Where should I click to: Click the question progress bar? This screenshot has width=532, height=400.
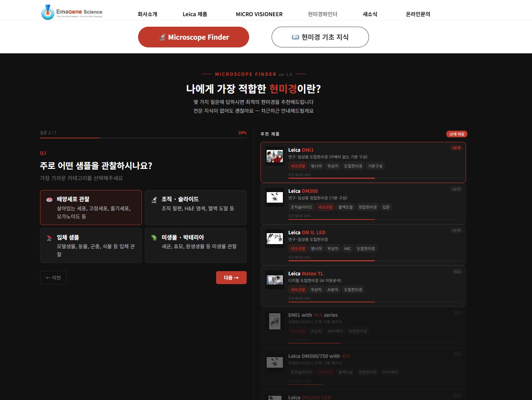[x=143, y=138]
